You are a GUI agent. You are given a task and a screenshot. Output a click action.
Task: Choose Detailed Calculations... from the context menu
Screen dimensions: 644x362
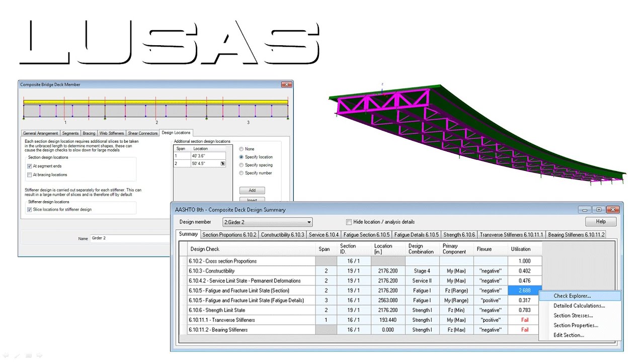pos(580,306)
